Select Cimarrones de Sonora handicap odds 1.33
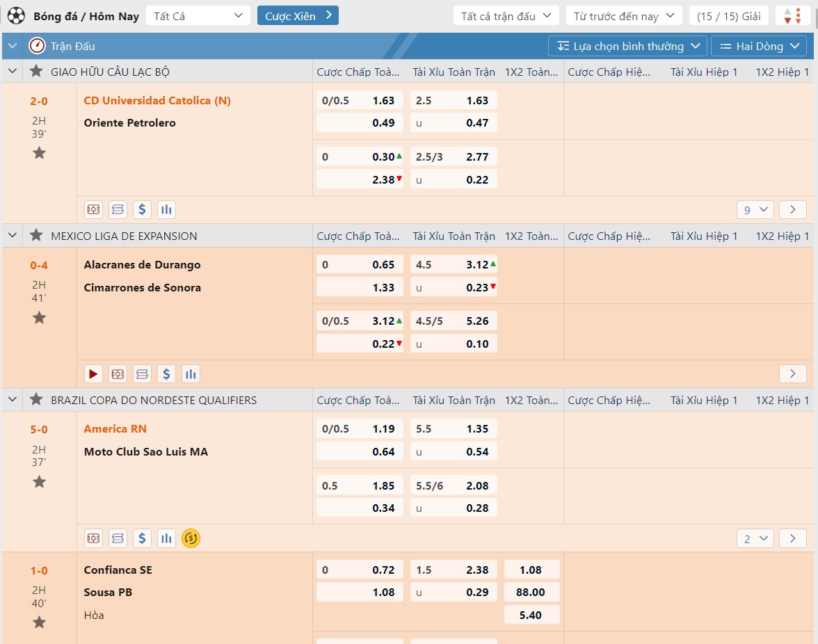Image resolution: width=818 pixels, height=644 pixels. (360, 287)
